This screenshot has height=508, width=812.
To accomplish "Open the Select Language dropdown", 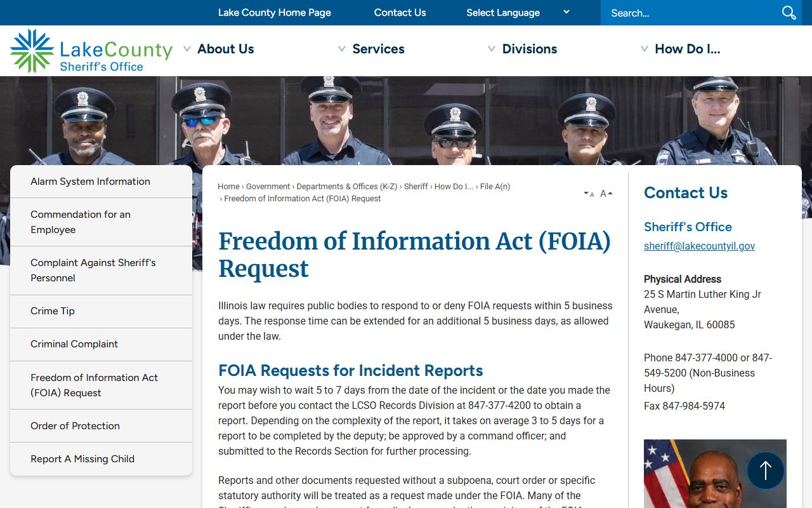I will tap(518, 13).
